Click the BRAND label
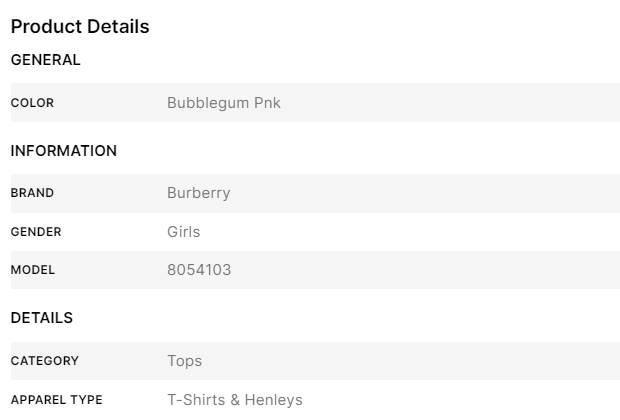Screen dimensions: 620x420 (x=32, y=193)
